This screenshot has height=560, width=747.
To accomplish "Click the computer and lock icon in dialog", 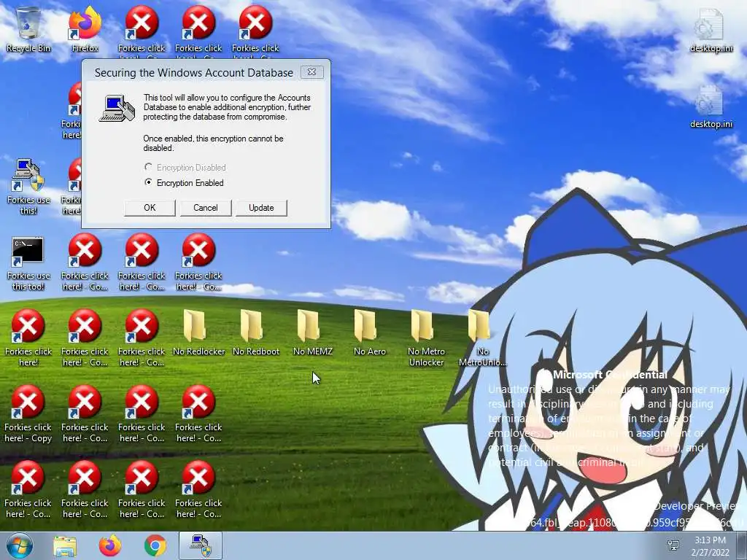I will coord(117,109).
